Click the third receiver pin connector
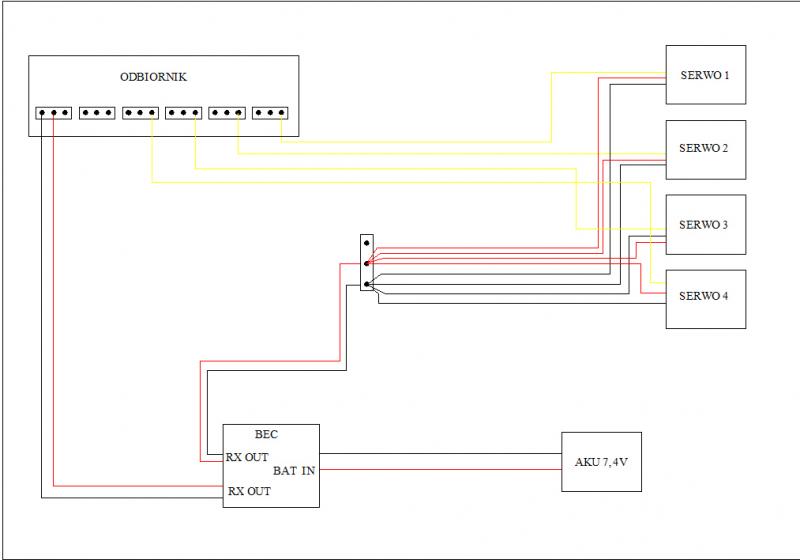The height and width of the screenshot is (560, 800). pyautogui.click(x=140, y=113)
